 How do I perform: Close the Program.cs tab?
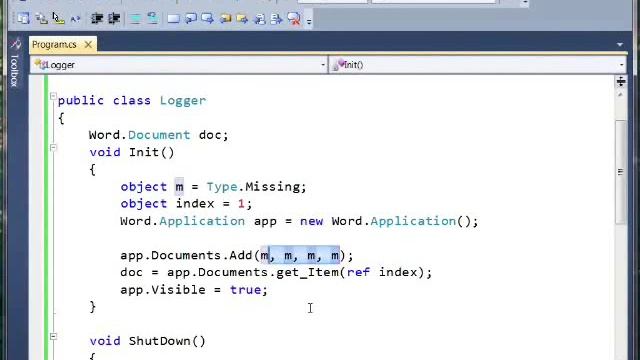coord(88,44)
